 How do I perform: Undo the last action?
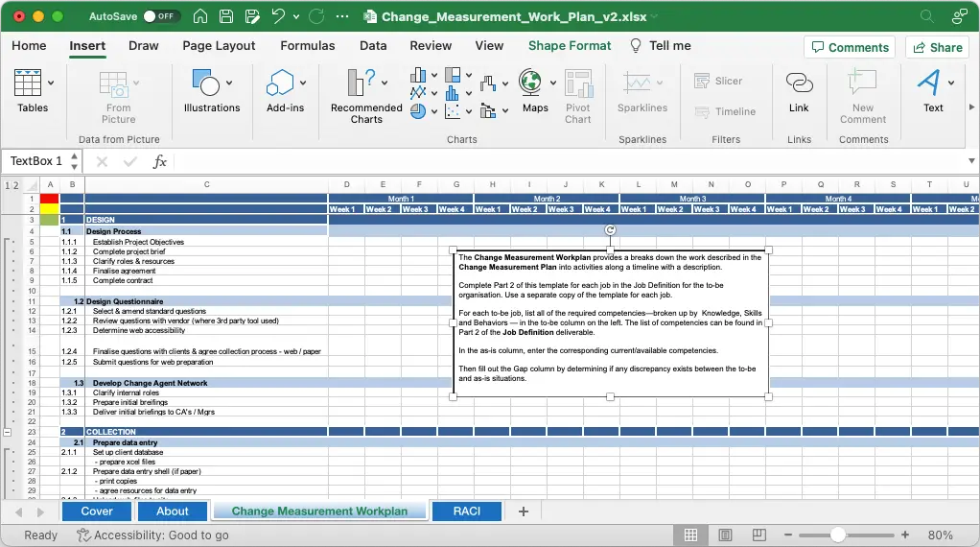[x=279, y=16]
